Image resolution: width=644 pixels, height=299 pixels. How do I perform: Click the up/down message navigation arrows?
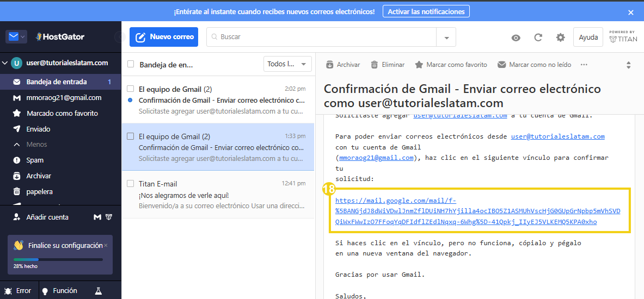(x=628, y=65)
